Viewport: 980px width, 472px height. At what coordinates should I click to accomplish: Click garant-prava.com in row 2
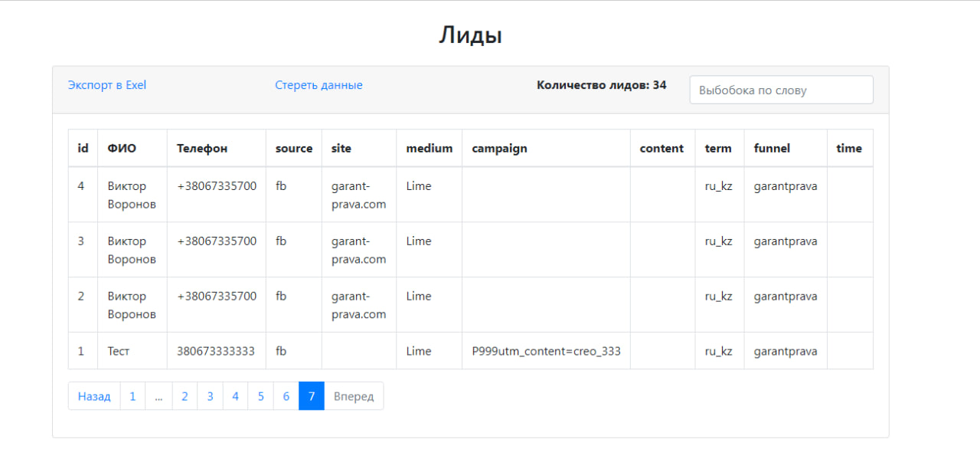pos(359,306)
